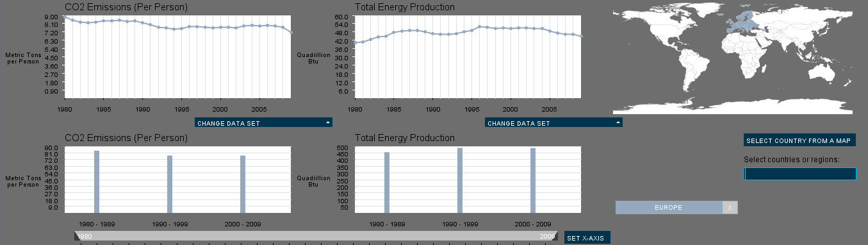Click the Set X-Axis button
868x245 pixels.
click(588, 238)
